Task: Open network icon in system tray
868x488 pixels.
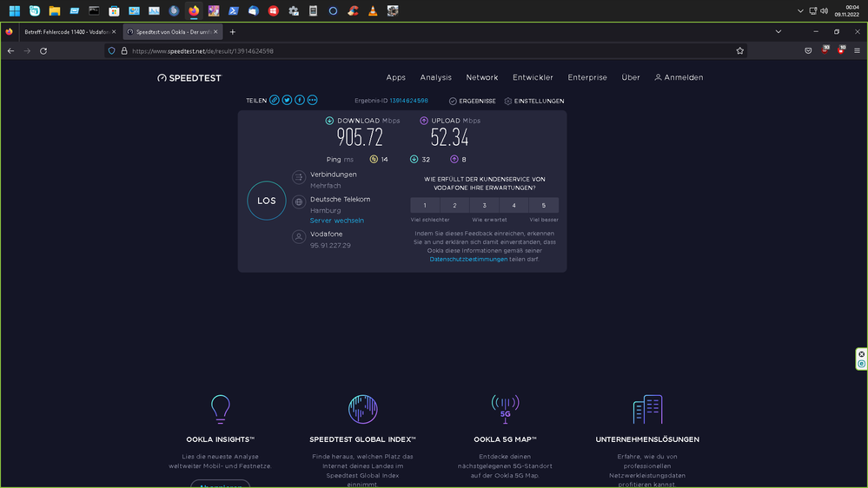Action: tap(812, 10)
